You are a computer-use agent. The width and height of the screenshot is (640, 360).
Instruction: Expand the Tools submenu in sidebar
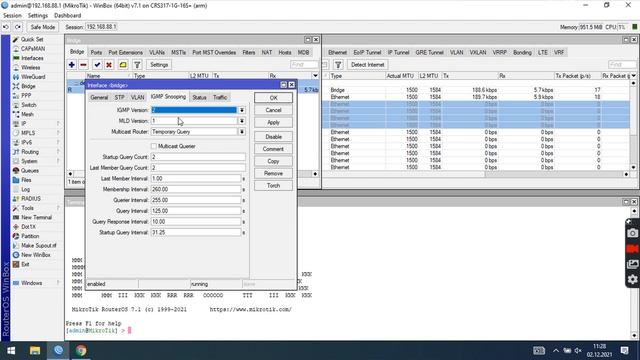point(58,208)
